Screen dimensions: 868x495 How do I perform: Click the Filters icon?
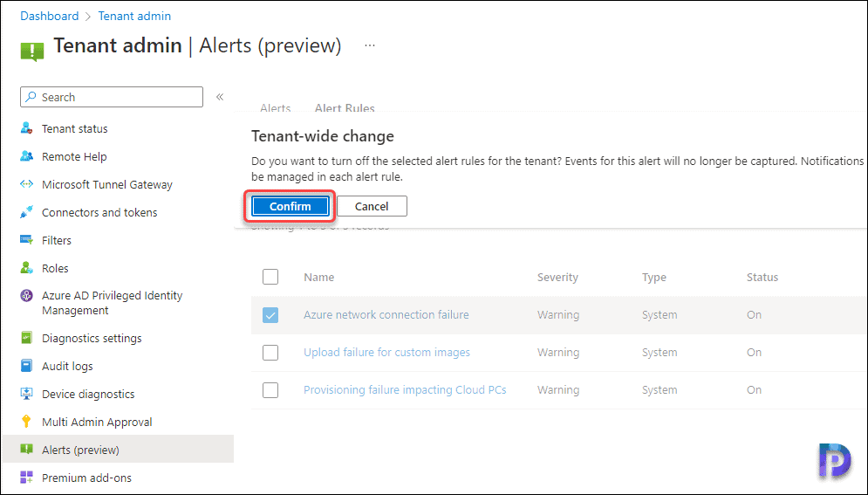coord(26,240)
